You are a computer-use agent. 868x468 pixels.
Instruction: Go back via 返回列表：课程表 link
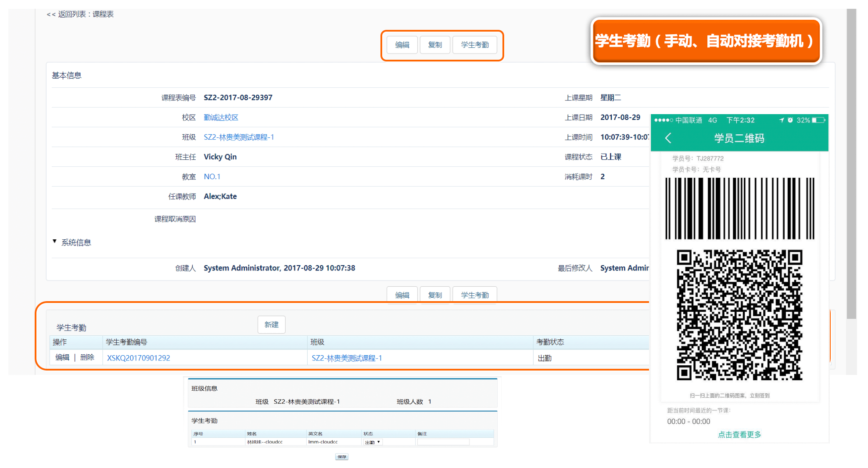80,14
